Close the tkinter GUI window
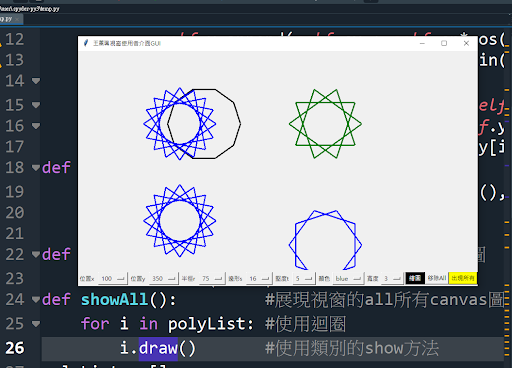Image resolution: width=512 pixels, height=368 pixels. (466, 43)
